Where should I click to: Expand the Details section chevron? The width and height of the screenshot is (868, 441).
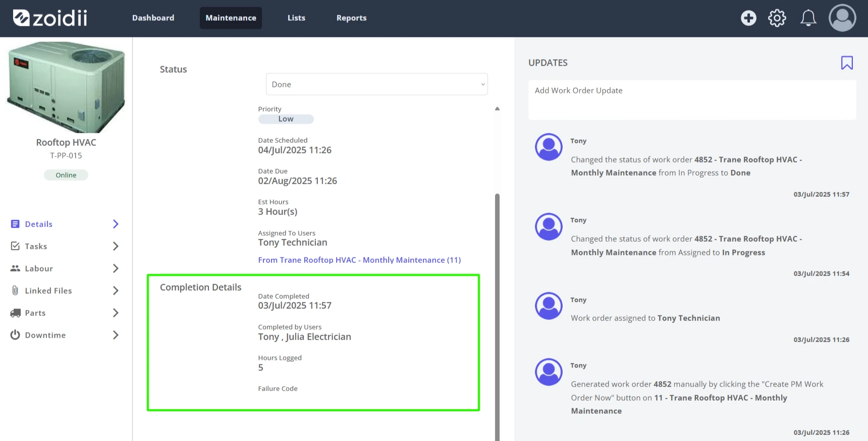tap(116, 224)
